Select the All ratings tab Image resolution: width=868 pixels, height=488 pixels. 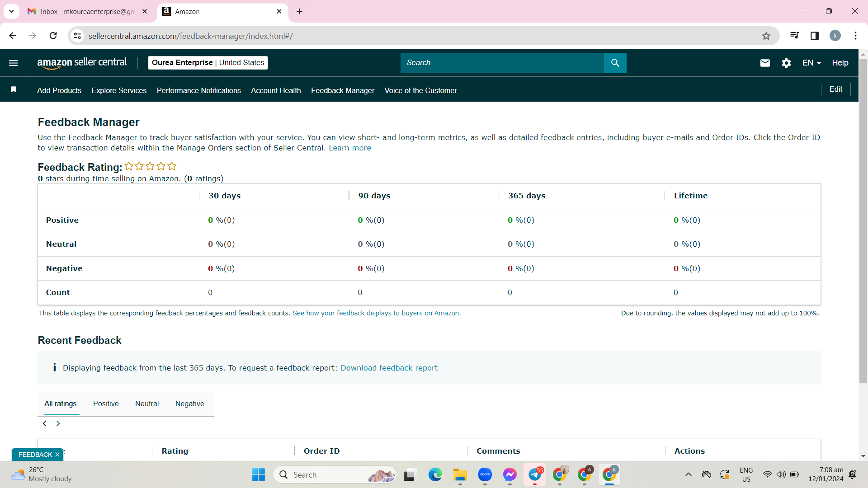(60, 404)
